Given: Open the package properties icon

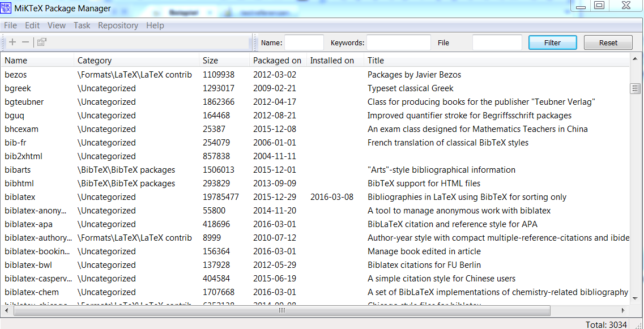Looking at the screenshot, I should [41, 42].
